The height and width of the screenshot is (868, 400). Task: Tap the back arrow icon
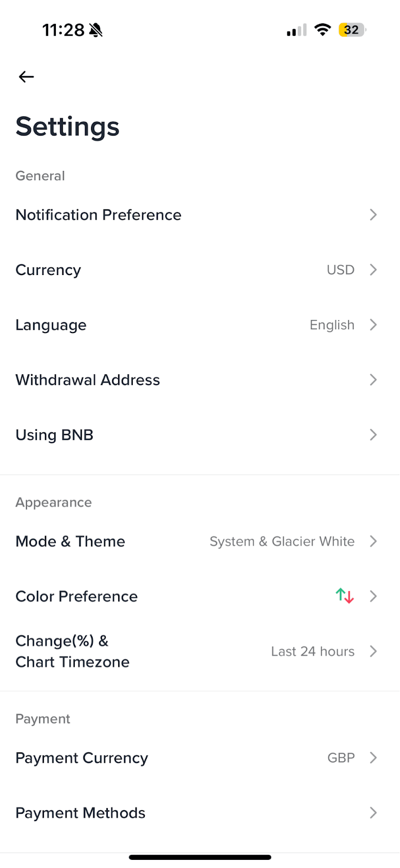(x=26, y=76)
